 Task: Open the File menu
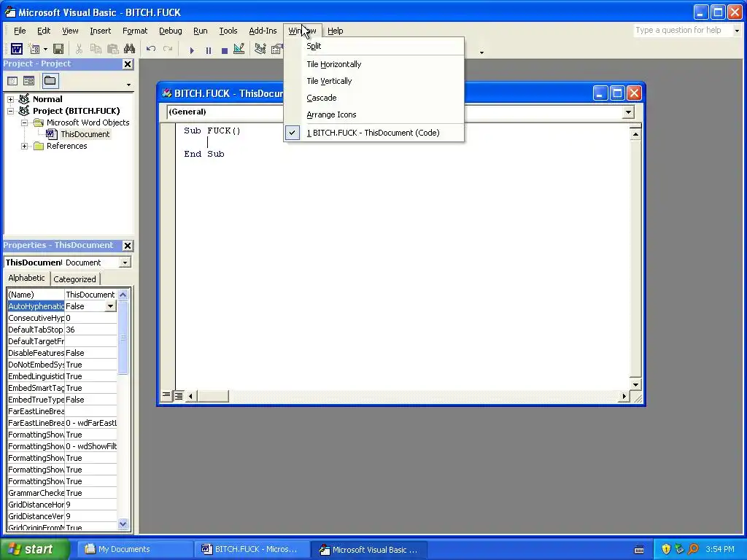[x=20, y=31]
